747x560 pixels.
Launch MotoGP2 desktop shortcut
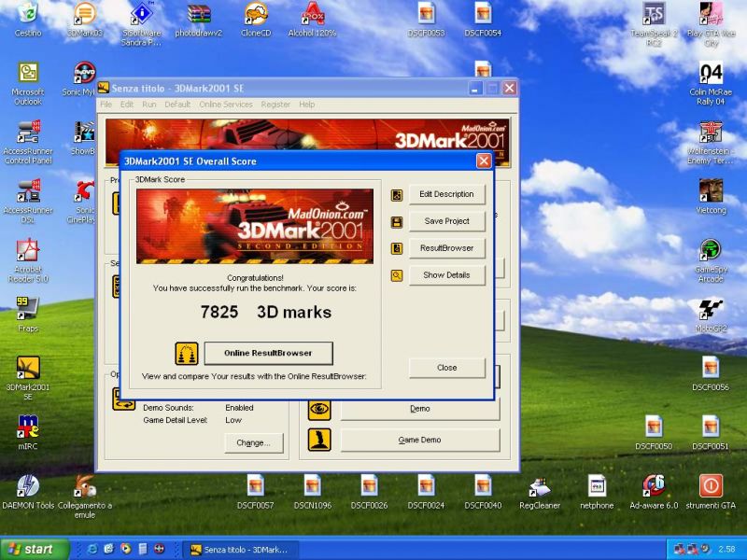click(x=711, y=315)
